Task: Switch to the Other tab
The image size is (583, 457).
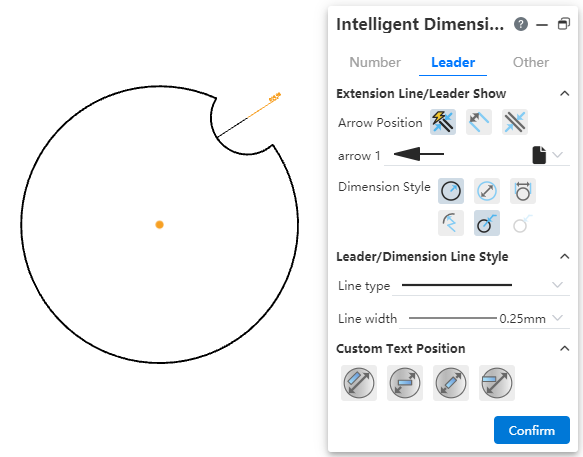Action: (531, 62)
